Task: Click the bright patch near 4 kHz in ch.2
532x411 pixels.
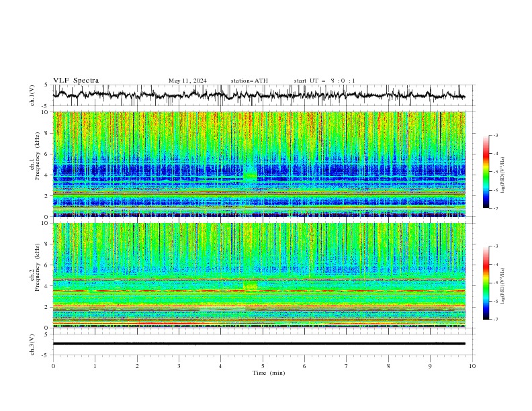Action: pyautogui.click(x=250, y=285)
